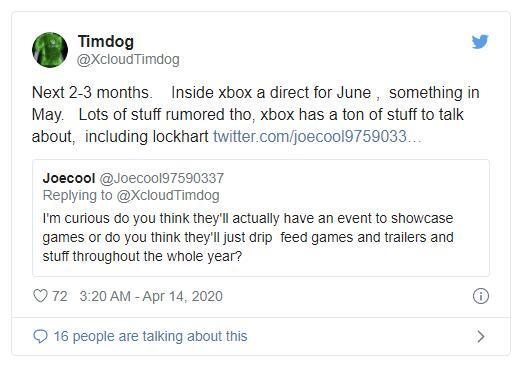This screenshot has width=518, height=369.
Task: Open Timdog's green profile avatar
Action: 50,50
